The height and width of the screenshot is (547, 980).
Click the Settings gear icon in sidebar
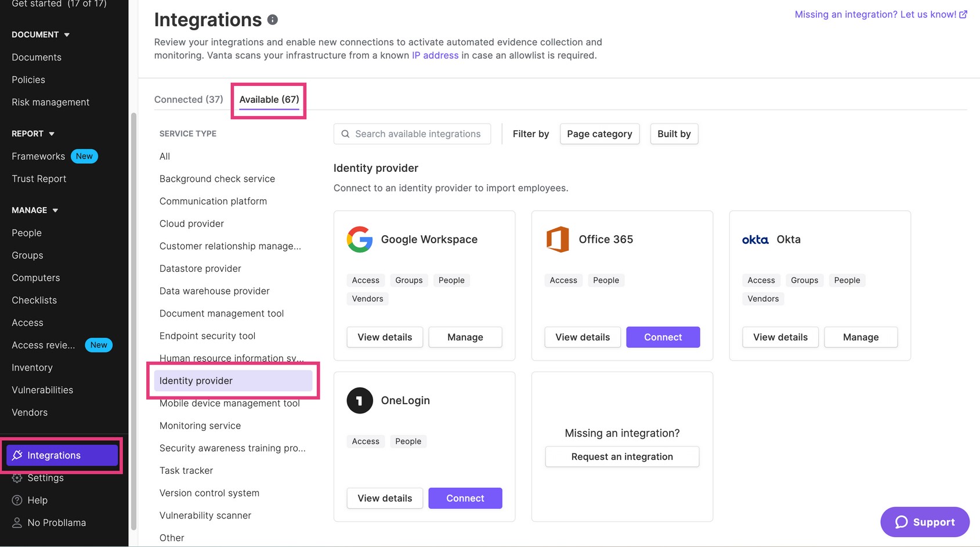(17, 478)
